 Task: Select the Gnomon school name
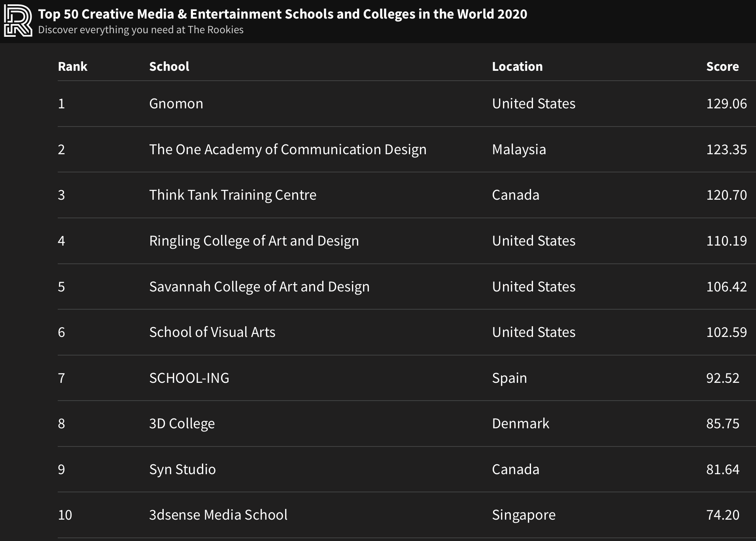[x=176, y=104]
